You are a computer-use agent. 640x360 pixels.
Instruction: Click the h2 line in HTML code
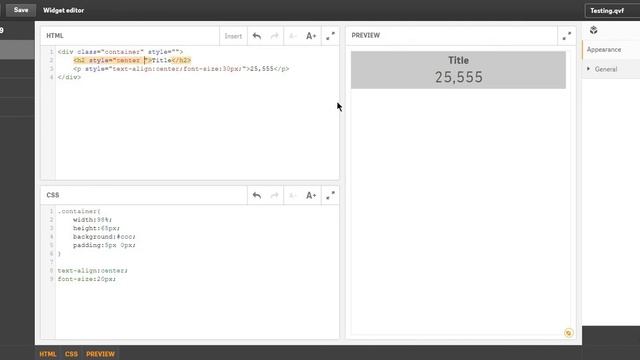tap(132, 60)
